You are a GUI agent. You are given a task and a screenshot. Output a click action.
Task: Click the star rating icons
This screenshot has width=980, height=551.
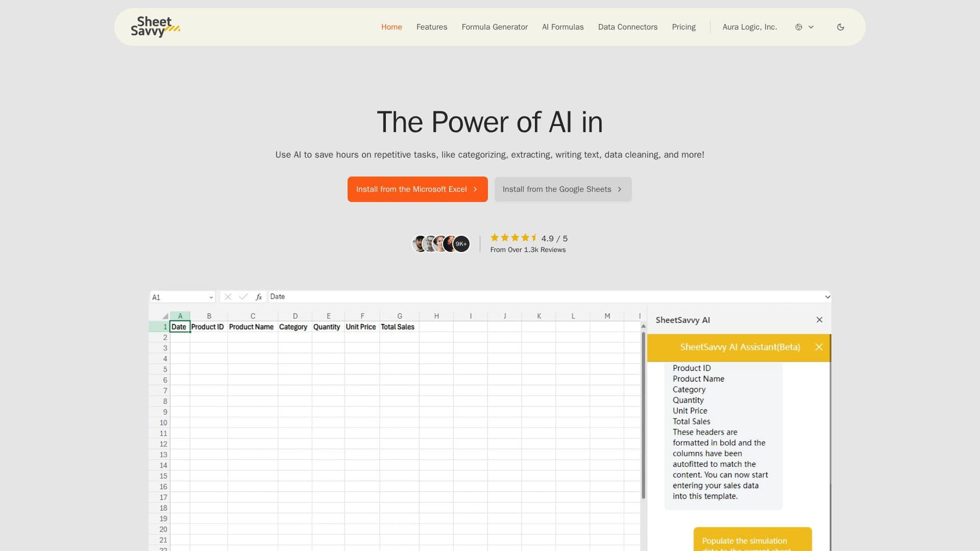coord(513,238)
